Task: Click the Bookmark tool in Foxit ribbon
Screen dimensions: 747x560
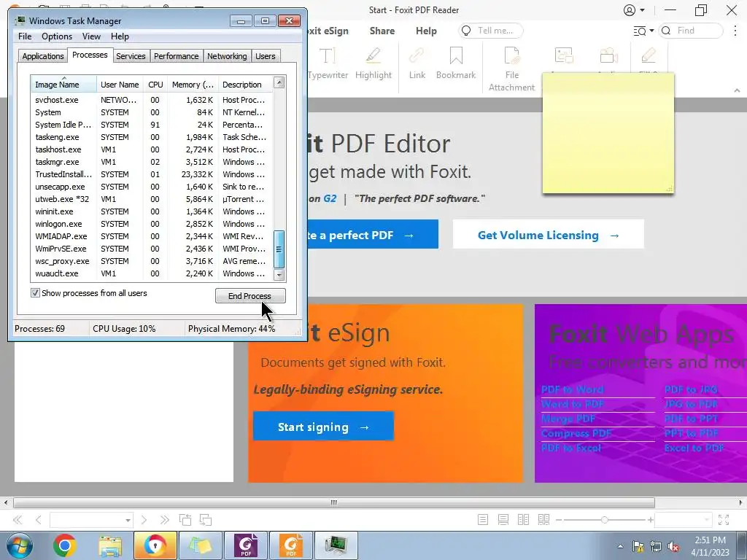Action: [456, 63]
